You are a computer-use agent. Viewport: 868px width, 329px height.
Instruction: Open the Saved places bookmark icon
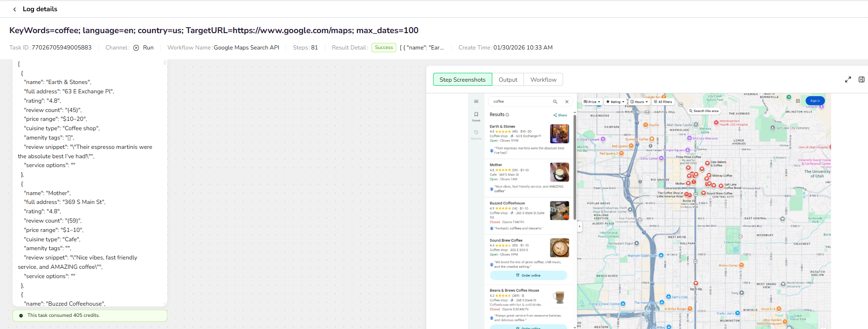[476, 115]
